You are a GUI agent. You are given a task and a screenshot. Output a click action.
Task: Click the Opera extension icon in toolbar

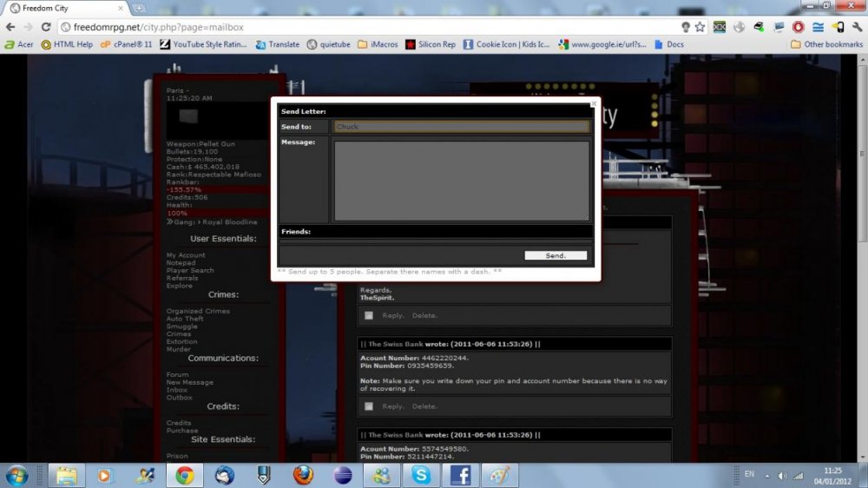pos(798,27)
